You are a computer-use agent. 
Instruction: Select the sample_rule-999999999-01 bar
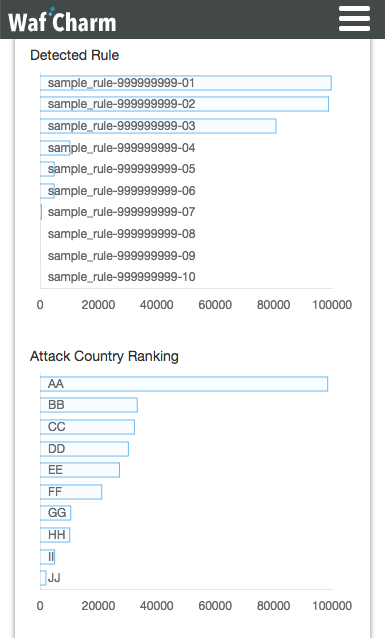tap(186, 83)
